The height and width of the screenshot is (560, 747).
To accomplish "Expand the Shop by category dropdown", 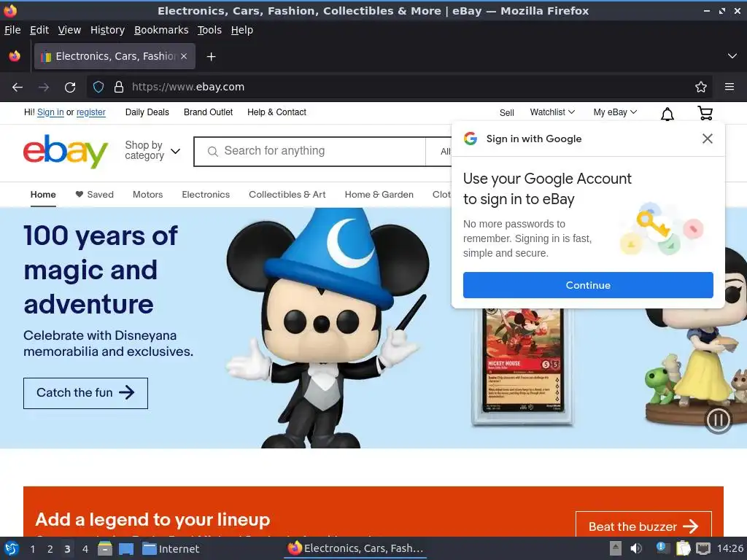I will click(x=152, y=150).
